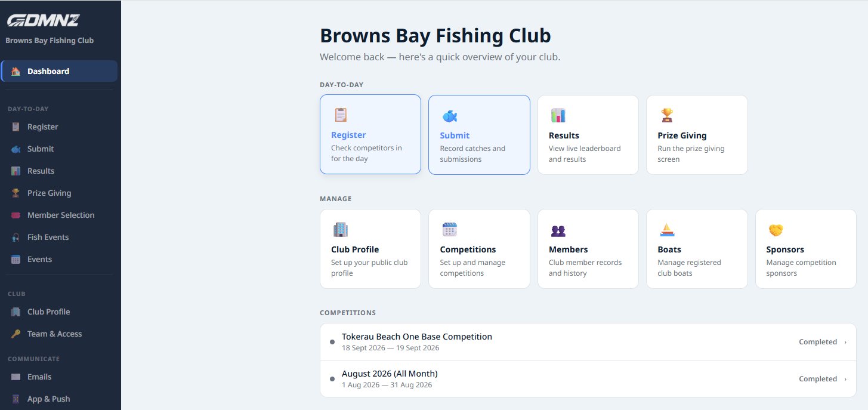Image resolution: width=868 pixels, height=410 pixels.
Task: Click the building icon beside sidebar Club Profile
Action: pos(16,312)
